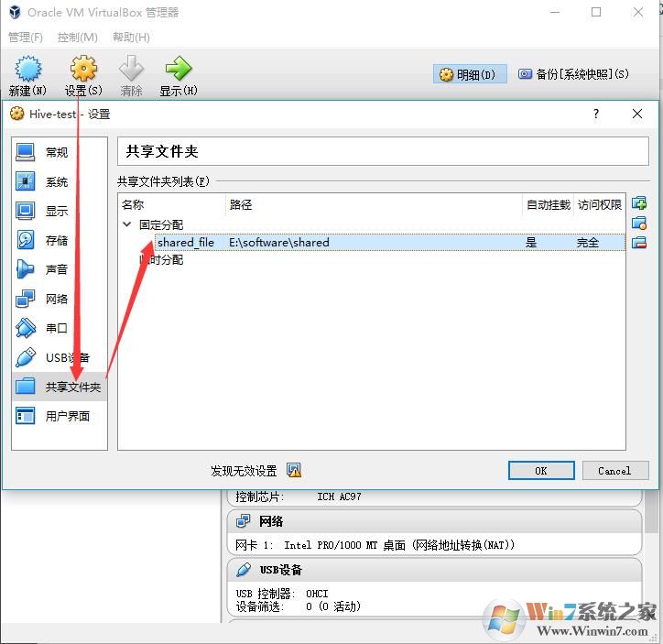This screenshot has width=663, height=644.
Task: Click the remove shared folder icon
Action: 639,243
